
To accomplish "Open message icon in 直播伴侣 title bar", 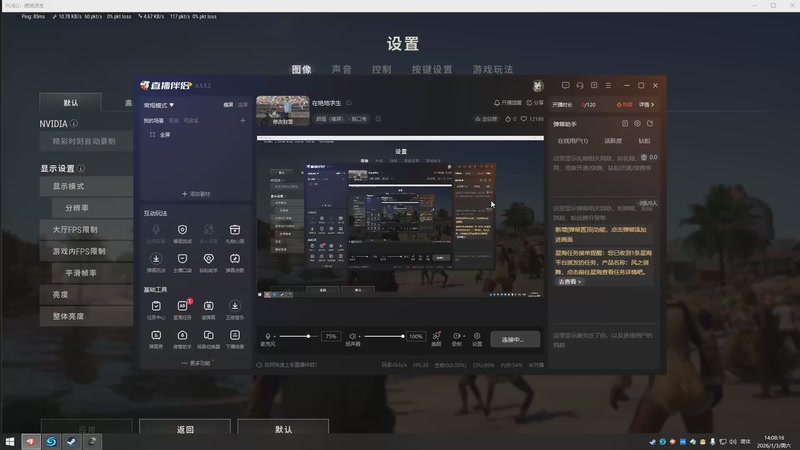I will [565, 85].
